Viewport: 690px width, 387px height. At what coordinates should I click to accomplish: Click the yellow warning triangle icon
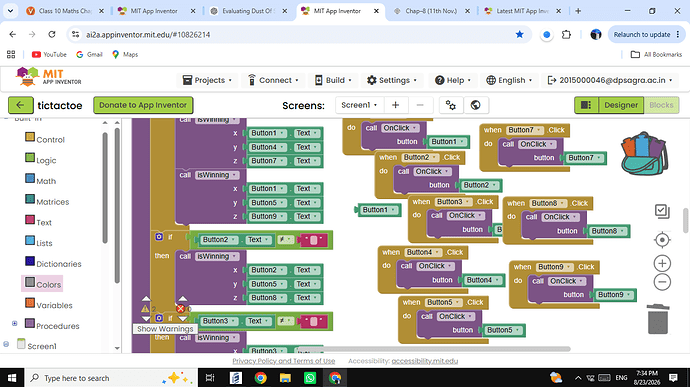[145, 309]
